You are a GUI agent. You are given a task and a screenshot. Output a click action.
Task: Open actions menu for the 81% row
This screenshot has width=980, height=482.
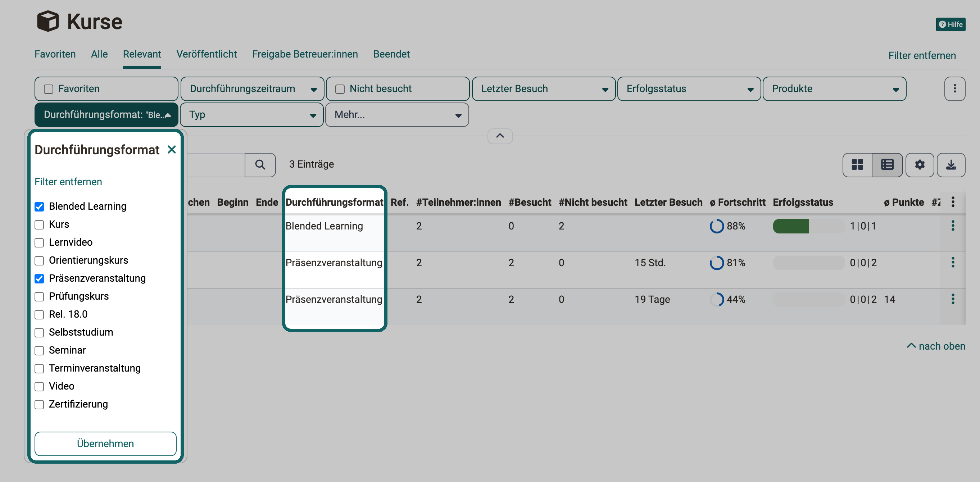pyautogui.click(x=953, y=262)
